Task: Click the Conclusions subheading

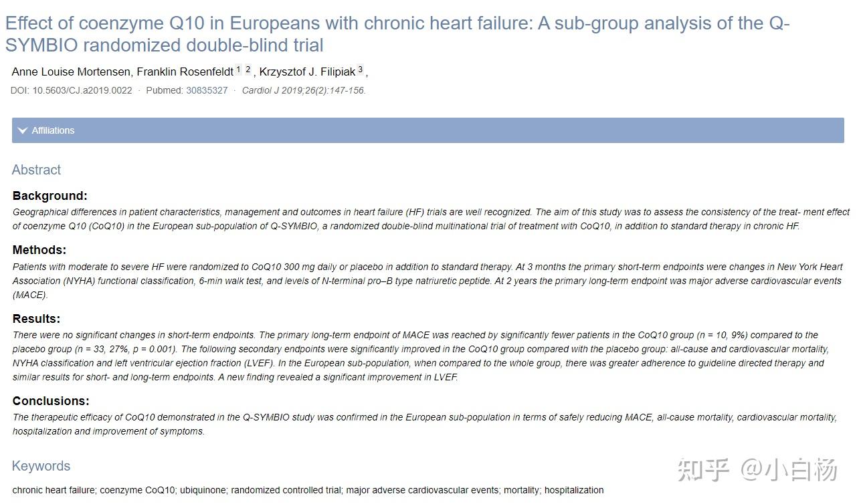Action: point(51,401)
